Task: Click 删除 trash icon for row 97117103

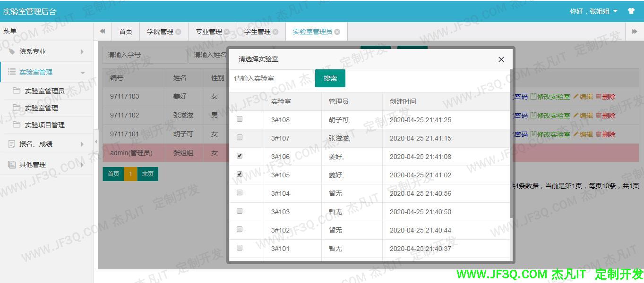Action: coord(598,97)
